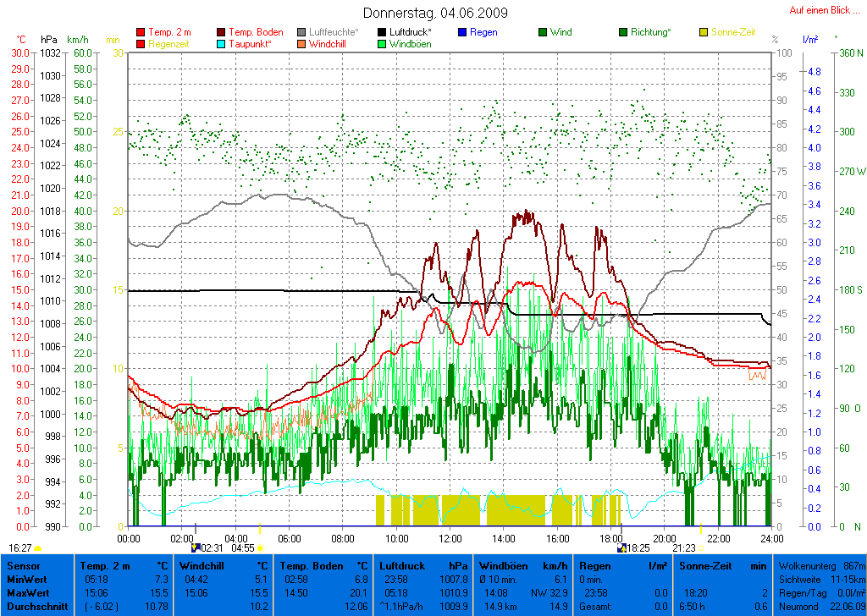867x616 pixels.
Task: Click the gray Luftfeuchte legend square
Action: 302,32
